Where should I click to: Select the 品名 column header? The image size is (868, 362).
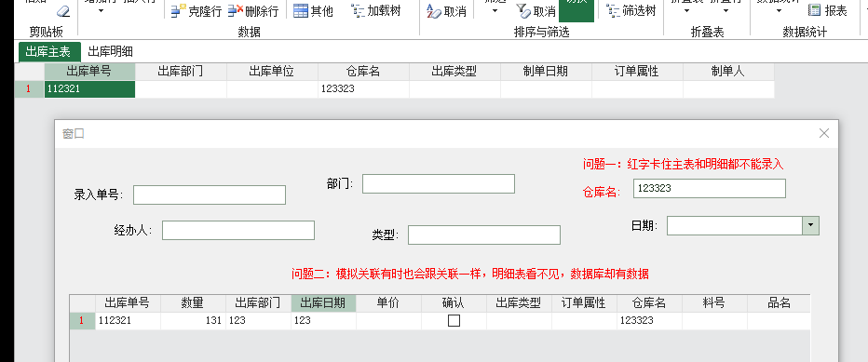click(x=779, y=303)
